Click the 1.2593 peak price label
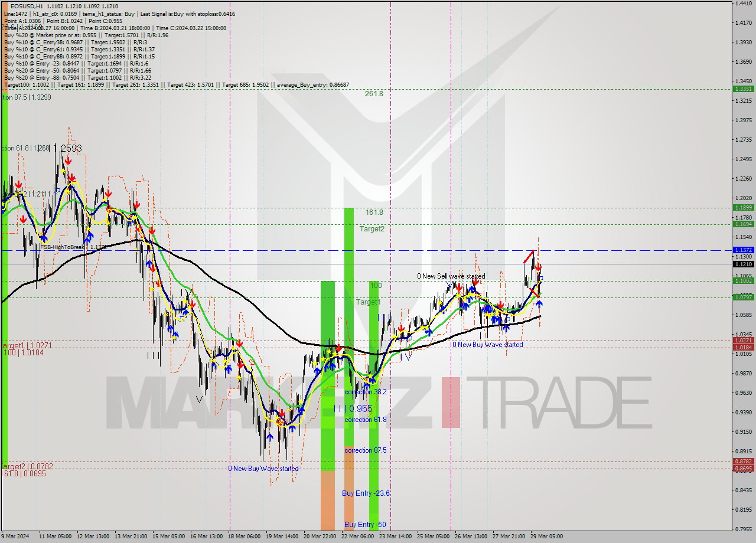 (x=68, y=149)
